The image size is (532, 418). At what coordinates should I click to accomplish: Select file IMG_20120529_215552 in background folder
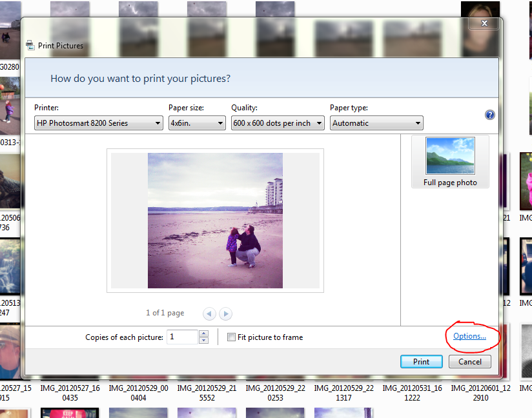[207, 393]
